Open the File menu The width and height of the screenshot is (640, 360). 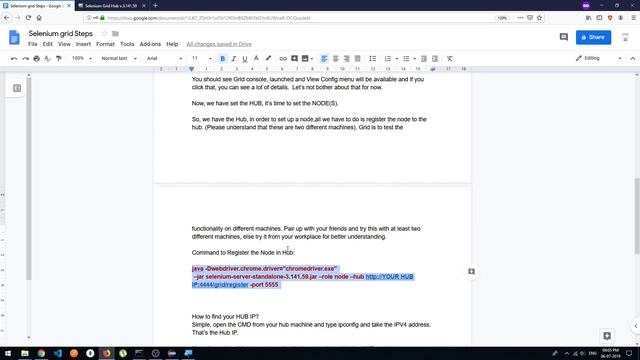pos(33,44)
